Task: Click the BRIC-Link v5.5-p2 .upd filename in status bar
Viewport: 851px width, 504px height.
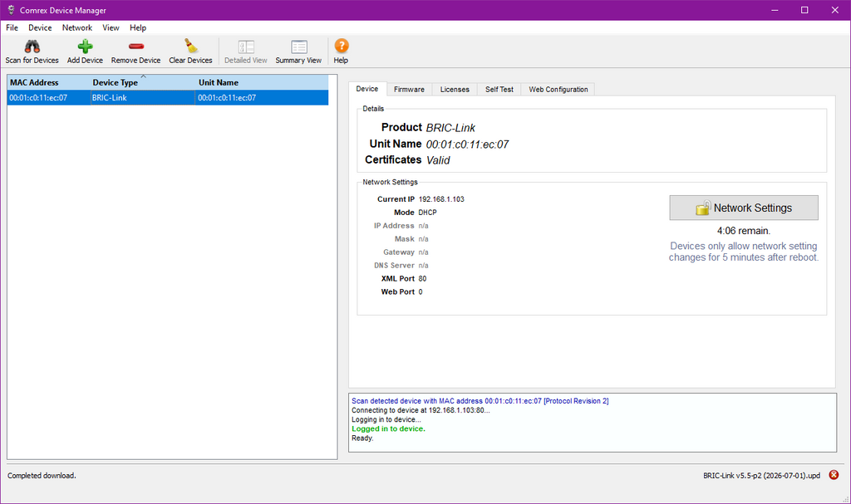Action: (x=761, y=476)
